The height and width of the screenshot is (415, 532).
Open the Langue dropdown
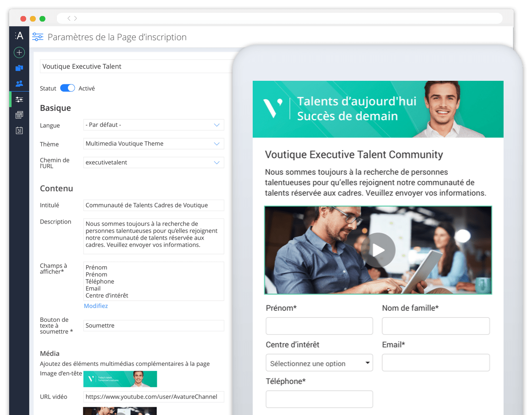pyautogui.click(x=154, y=125)
